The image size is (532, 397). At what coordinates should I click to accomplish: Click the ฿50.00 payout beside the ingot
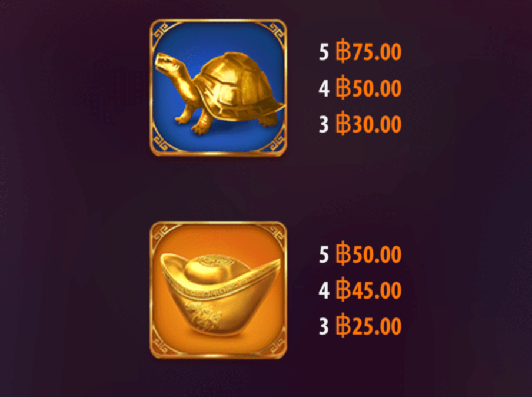point(369,254)
